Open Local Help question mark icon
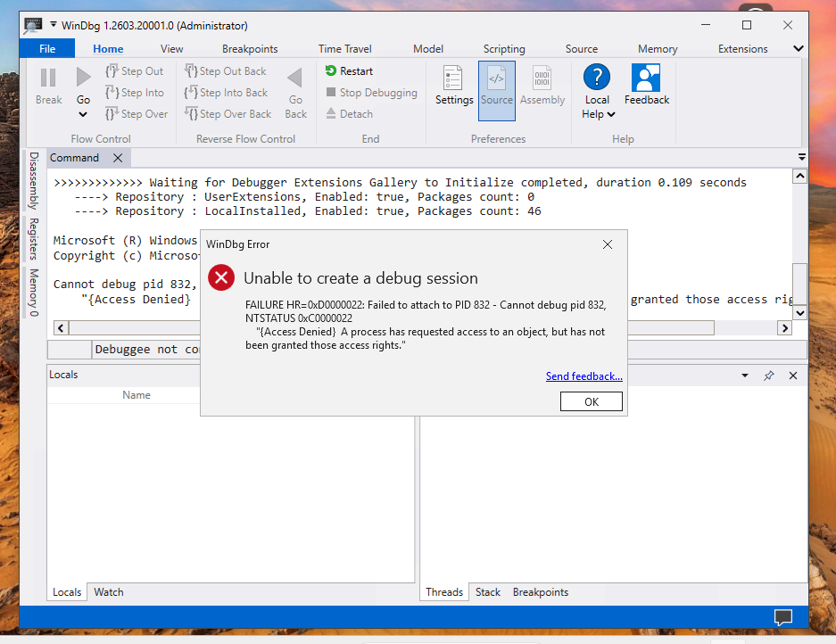This screenshot has width=836, height=644. [x=597, y=77]
